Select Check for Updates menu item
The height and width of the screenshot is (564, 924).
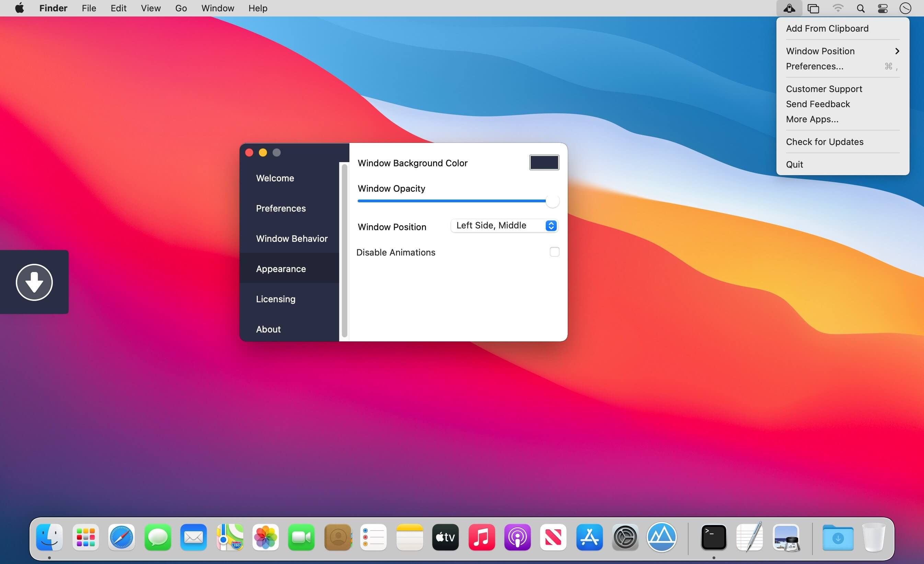[843, 142]
